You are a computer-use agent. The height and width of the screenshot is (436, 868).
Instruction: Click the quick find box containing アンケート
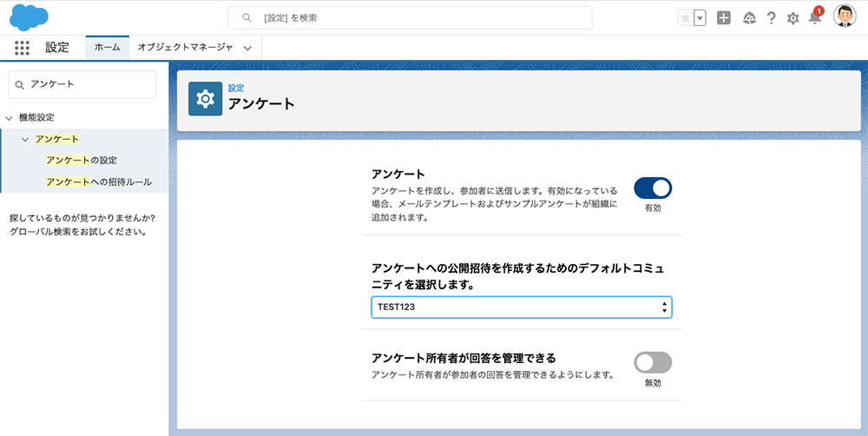82,84
